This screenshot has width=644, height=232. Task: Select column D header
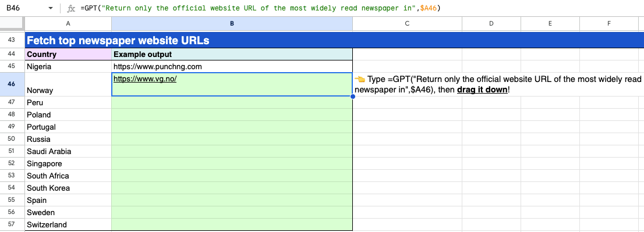click(491, 24)
